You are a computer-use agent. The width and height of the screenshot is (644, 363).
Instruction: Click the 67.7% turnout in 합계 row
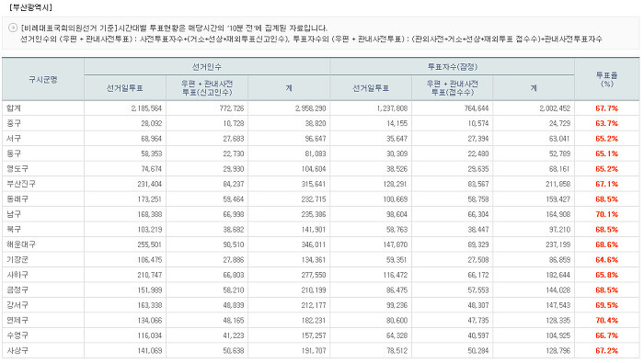[x=606, y=108]
